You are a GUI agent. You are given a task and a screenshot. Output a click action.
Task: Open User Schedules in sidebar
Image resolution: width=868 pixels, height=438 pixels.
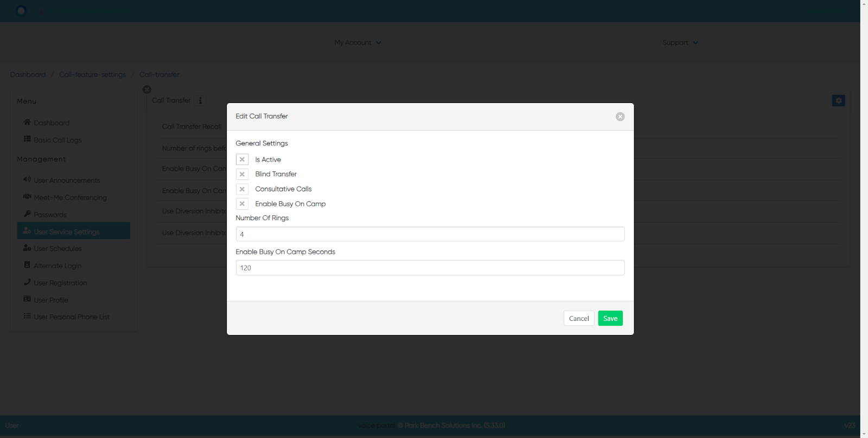(58, 248)
